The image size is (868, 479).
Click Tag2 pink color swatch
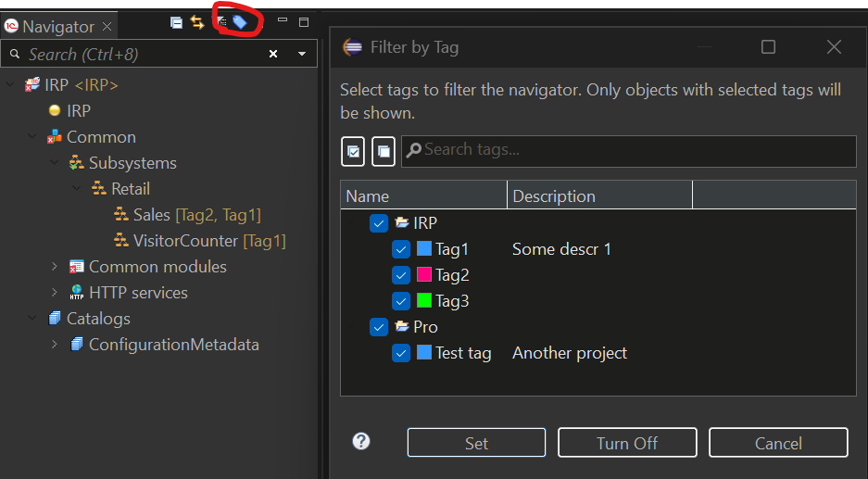coord(424,274)
